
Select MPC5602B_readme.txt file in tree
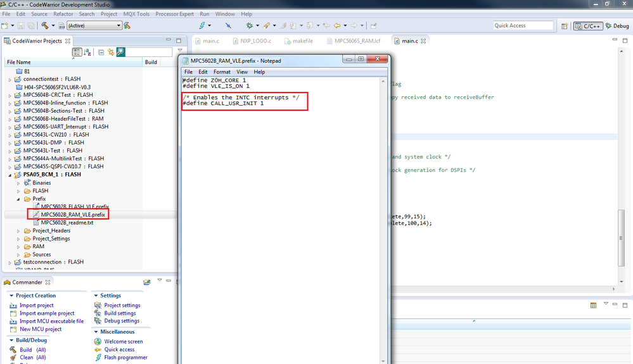point(67,222)
